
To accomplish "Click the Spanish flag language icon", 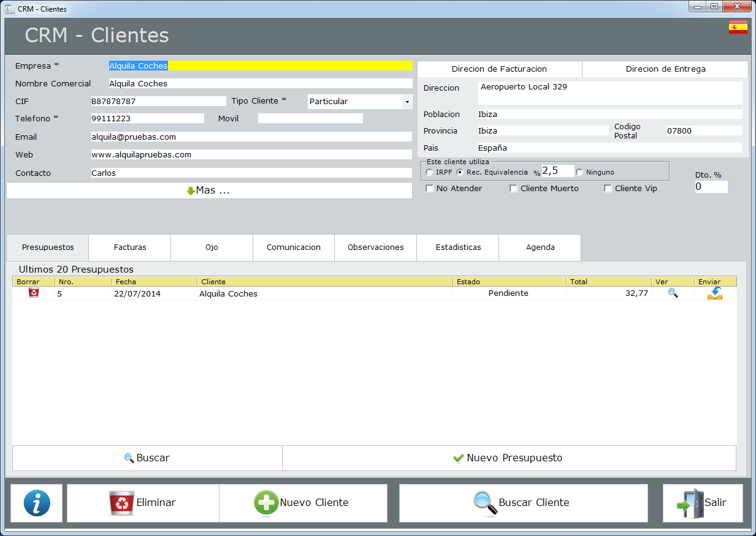I will 738,28.
